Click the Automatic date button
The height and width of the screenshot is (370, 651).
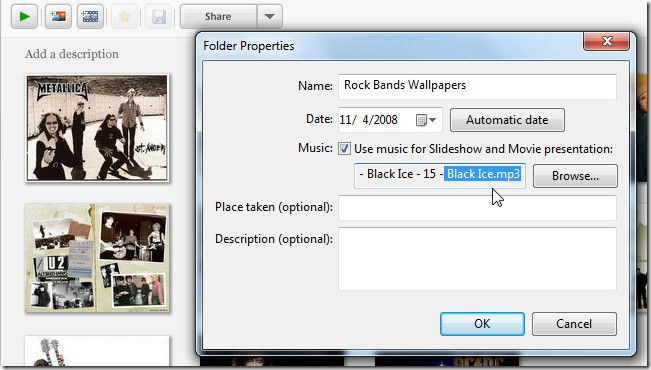(x=507, y=120)
